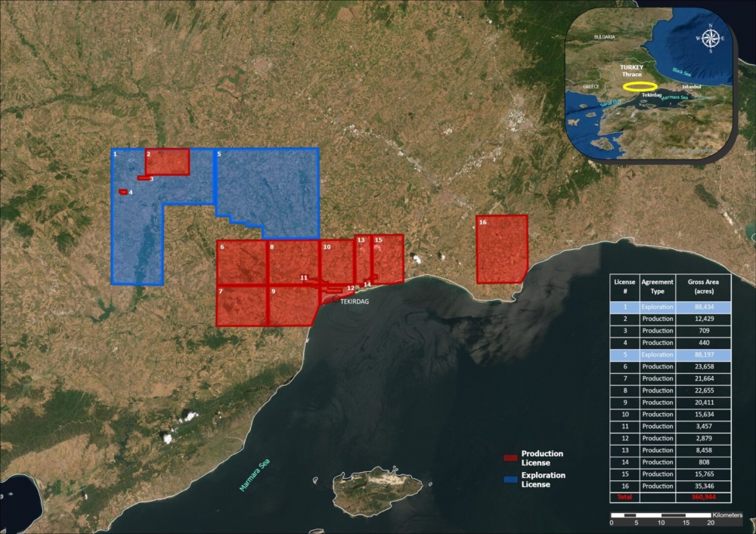The width and height of the screenshot is (756, 534).
Task: Click production license block 15
Action: pyautogui.click(x=389, y=259)
